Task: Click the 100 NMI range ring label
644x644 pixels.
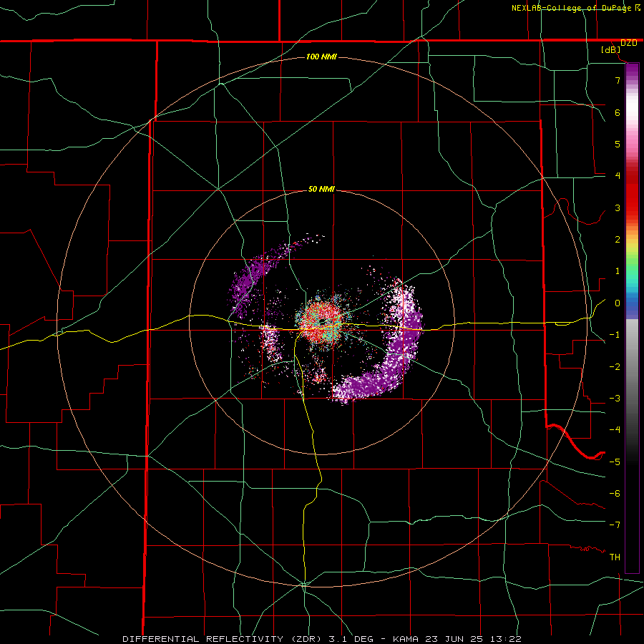Action: (x=321, y=57)
